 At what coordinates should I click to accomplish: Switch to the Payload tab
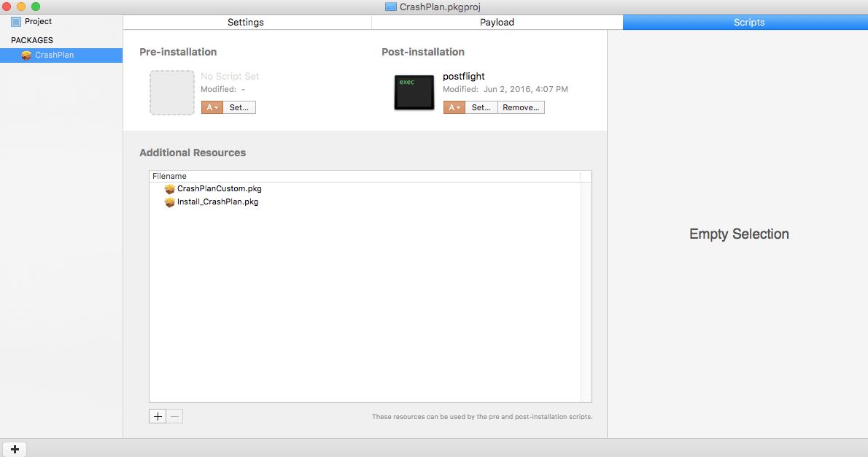497,23
